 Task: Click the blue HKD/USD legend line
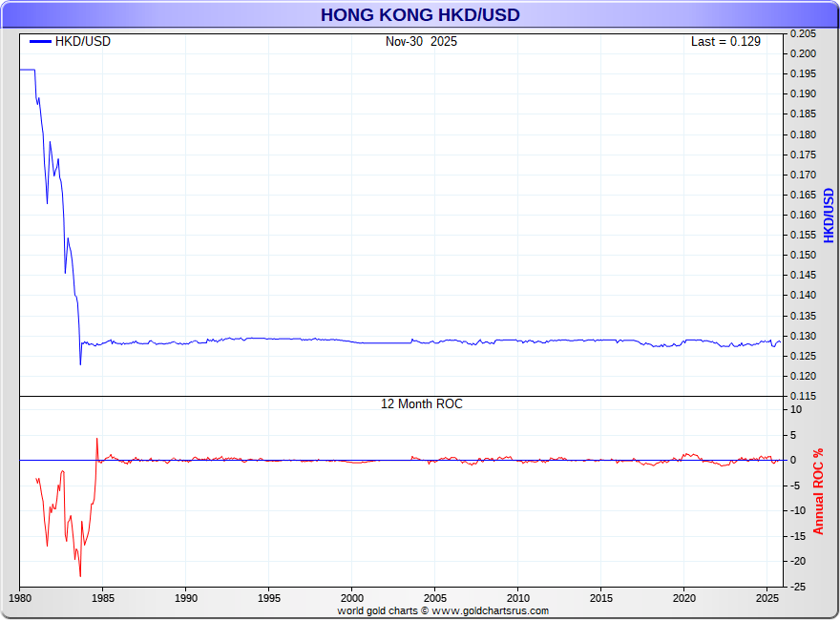[x=40, y=42]
